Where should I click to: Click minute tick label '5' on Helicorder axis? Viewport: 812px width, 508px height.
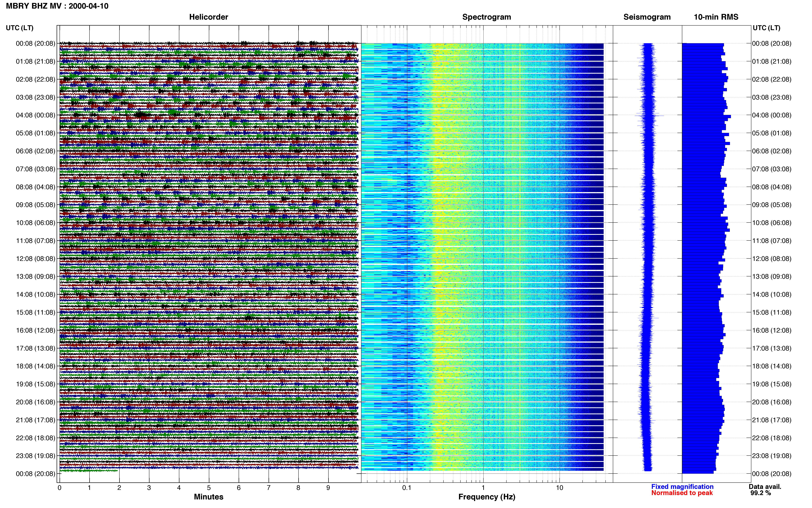click(x=209, y=487)
